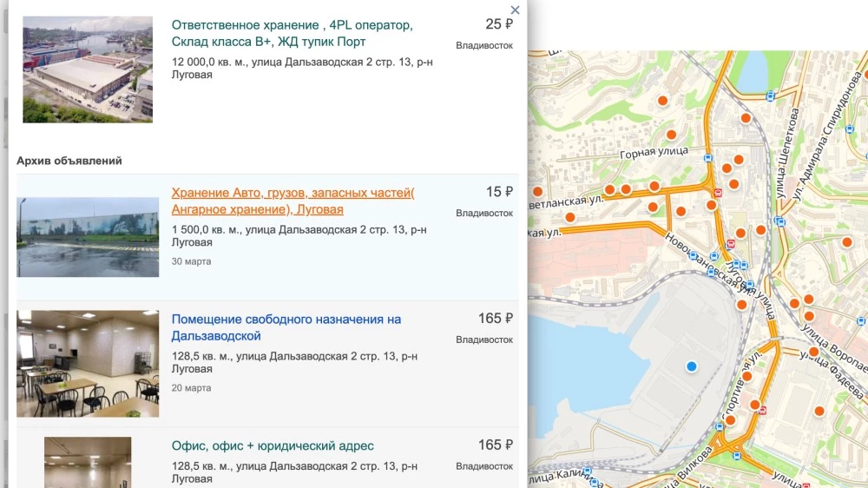Open 'Помещение свободного назначения на Дальзаводской' listing
The height and width of the screenshot is (488, 868).
point(286,327)
